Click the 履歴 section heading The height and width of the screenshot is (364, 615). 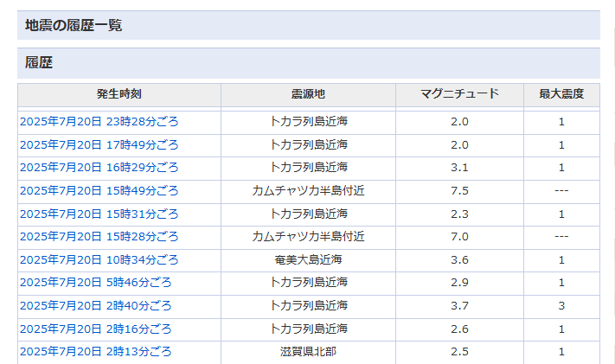coord(39,63)
